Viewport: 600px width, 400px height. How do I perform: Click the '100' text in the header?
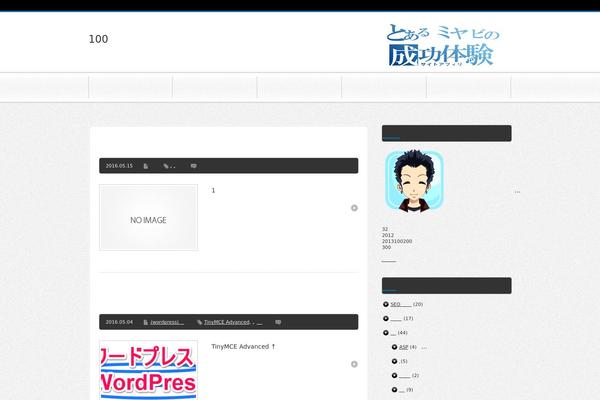pos(98,39)
